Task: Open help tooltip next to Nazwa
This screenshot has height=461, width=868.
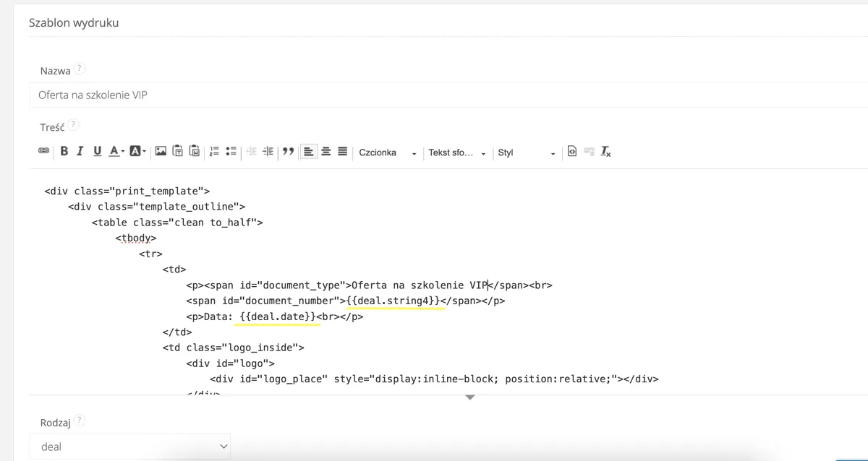Action: (x=80, y=69)
